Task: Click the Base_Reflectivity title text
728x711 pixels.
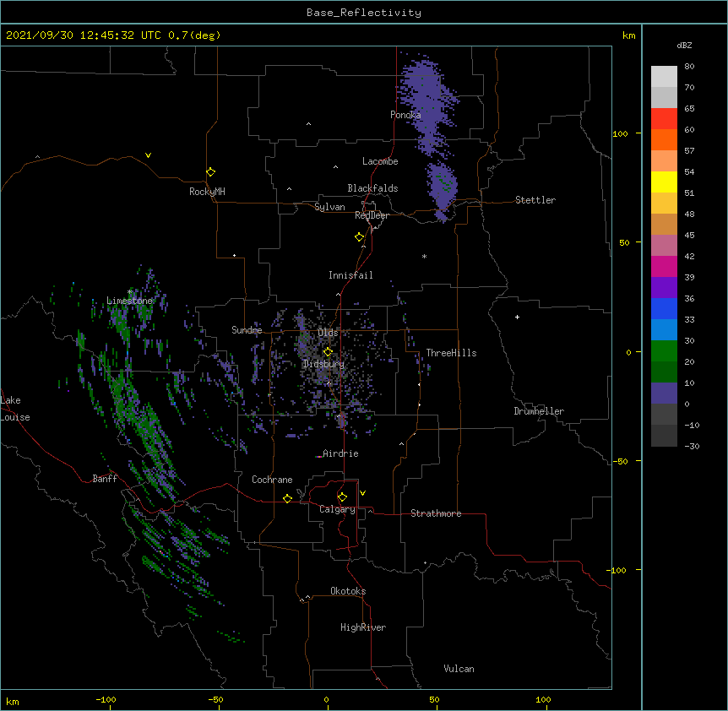Action: tap(364, 13)
